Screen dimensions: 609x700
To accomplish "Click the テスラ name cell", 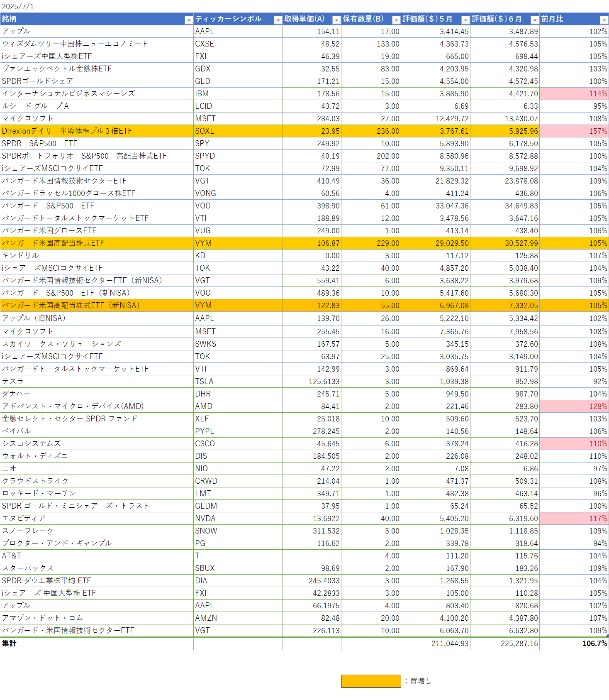I will 97,382.
